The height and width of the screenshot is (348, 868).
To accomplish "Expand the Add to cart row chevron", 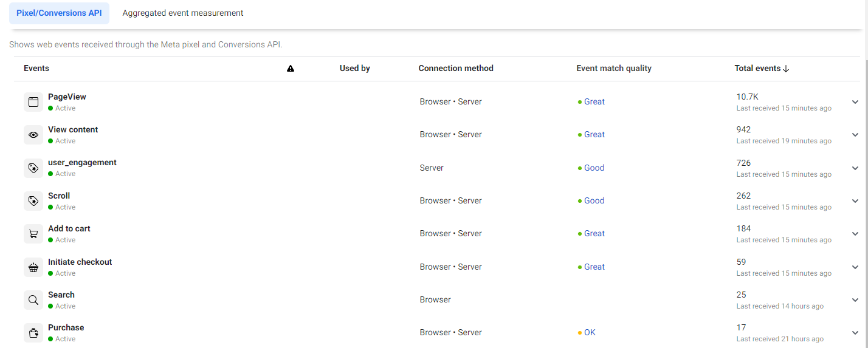I will pos(855,234).
